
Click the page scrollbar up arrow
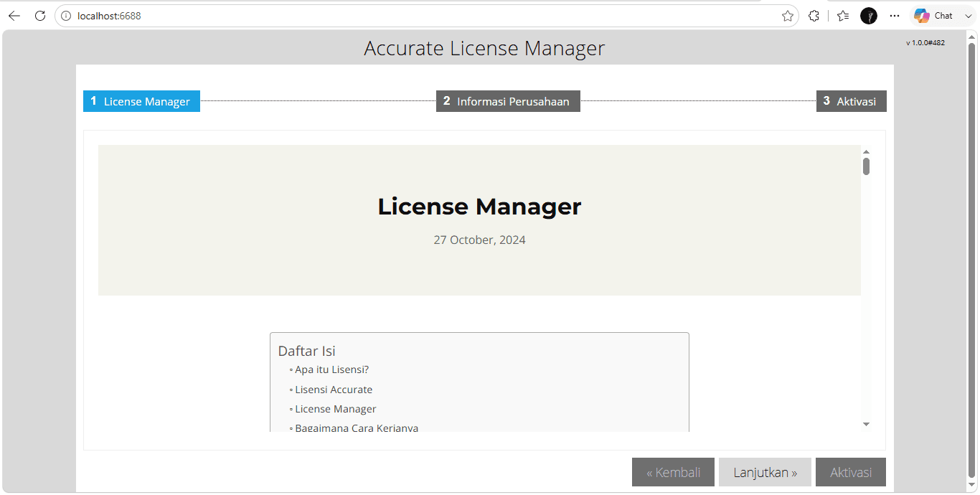click(972, 36)
